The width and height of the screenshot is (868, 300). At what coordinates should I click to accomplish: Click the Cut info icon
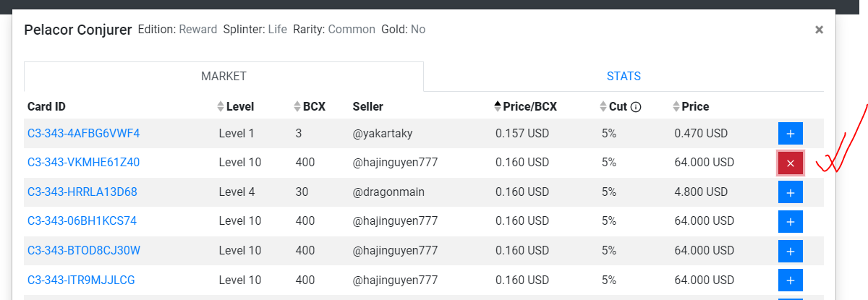click(x=636, y=107)
